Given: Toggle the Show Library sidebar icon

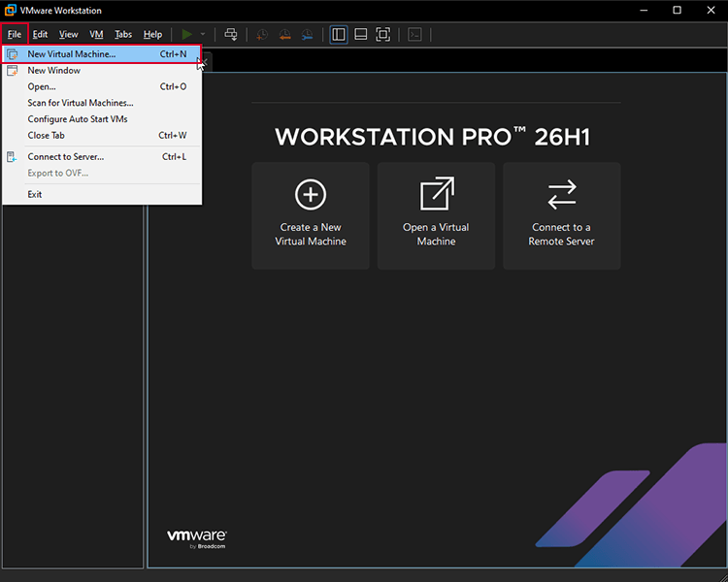Looking at the screenshot, I should [339, 34].
